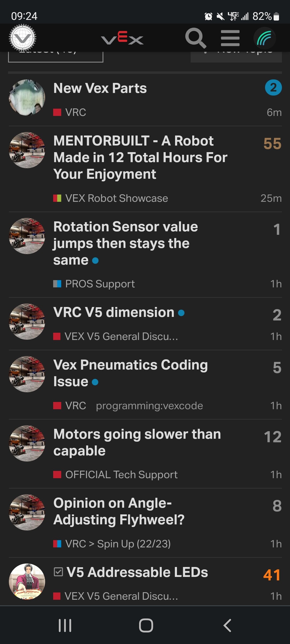Open the hamburger menu icon
The height and width of the screenshot is (644, 290).
pos(230,38)
